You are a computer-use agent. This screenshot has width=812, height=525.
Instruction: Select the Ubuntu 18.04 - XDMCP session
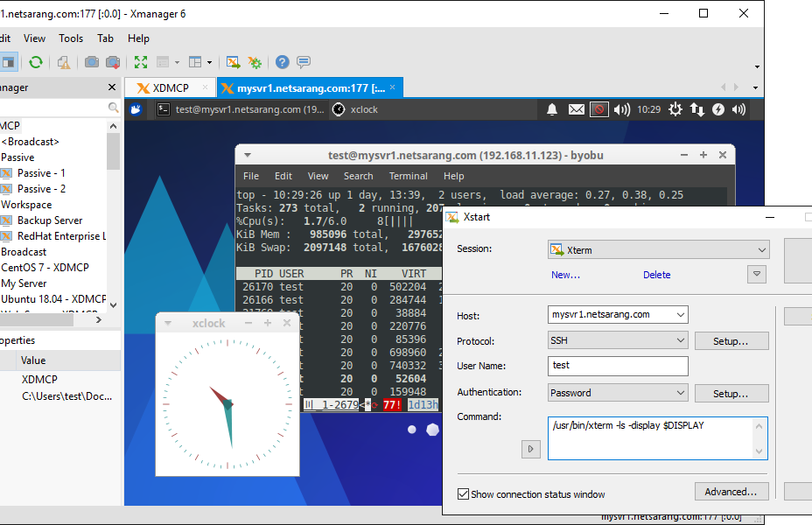[x=53, y=299]
